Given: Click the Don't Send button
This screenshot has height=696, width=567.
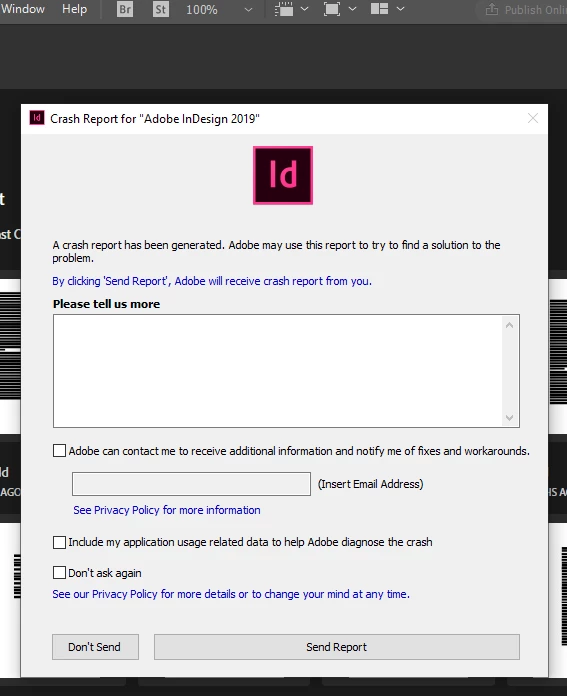Looking at the screenshot, I should [x=95, y=647].
